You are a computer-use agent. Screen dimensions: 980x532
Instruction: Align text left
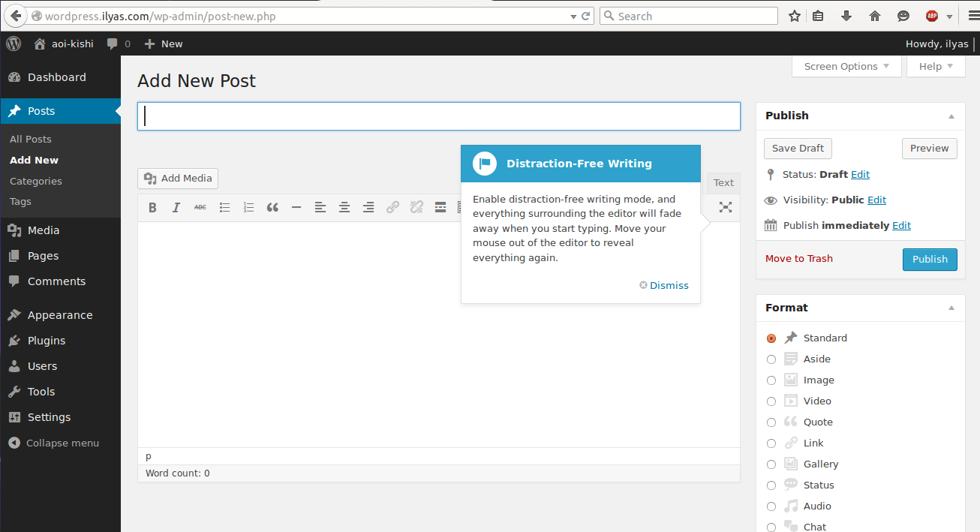pyautogui.click(x=320, y=208)
